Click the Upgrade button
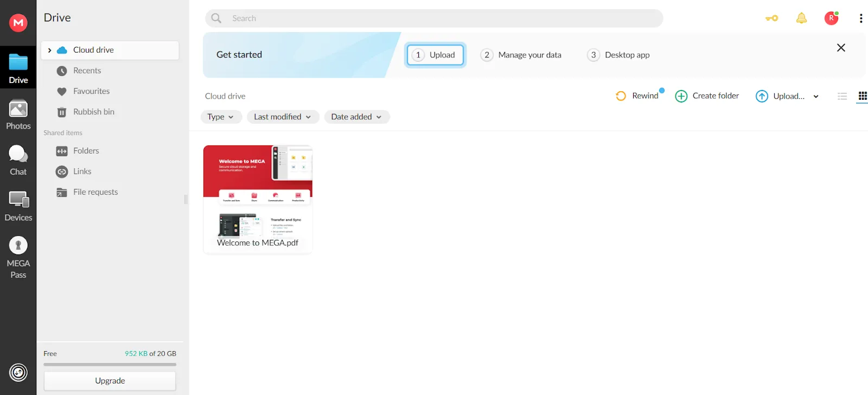868x395 pixels. pos(110,381)
